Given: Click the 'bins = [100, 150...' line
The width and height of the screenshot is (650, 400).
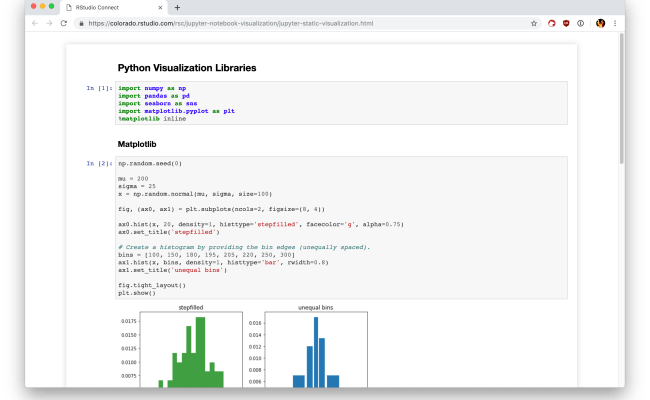Looking at the screenshot, I should pyautogui.click(x=206, y=255).
